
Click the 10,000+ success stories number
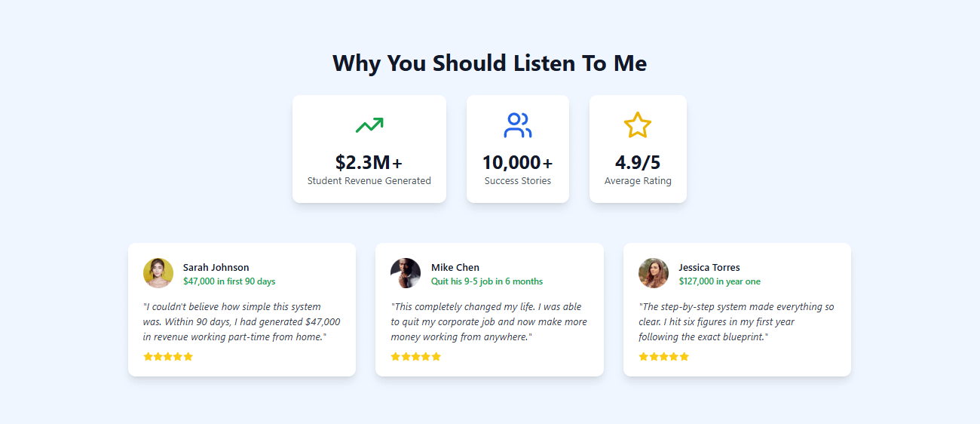pos(518,162)
